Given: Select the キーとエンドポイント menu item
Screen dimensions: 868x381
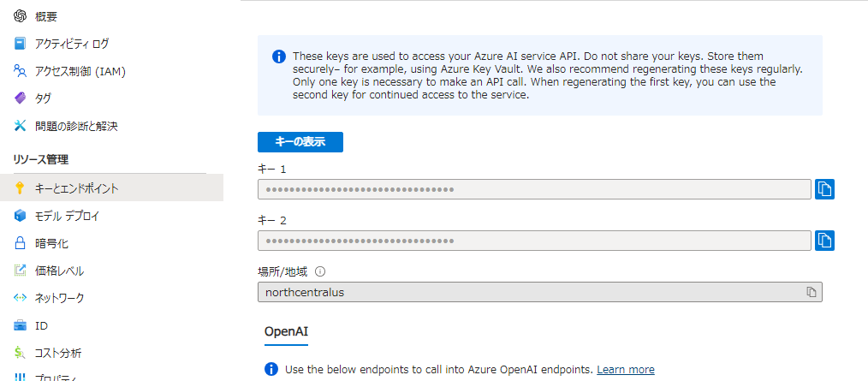Looking at the screenshot, I should tap(76, 188).
